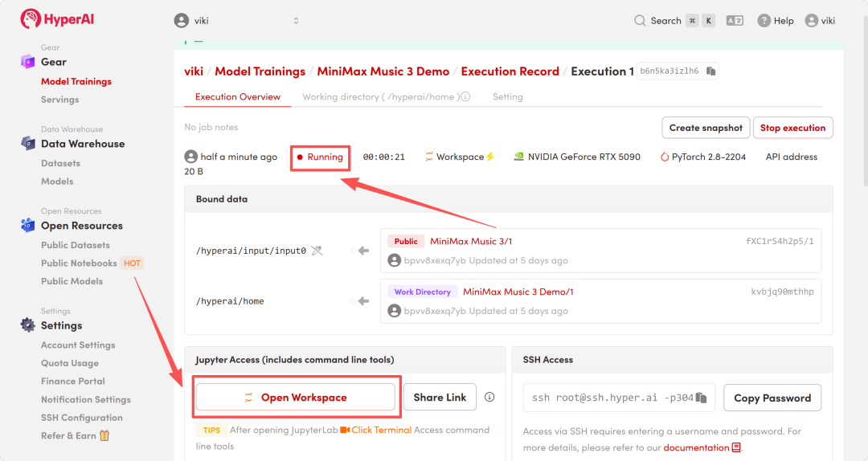Open Refer & Earn with gift icon

point(76,435)
